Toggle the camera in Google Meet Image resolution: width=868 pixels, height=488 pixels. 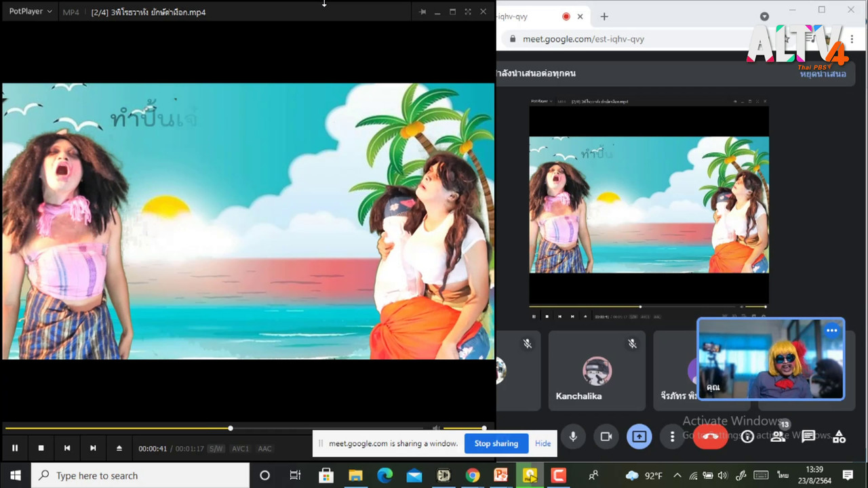pyautogui.click(x=606, y=436)
